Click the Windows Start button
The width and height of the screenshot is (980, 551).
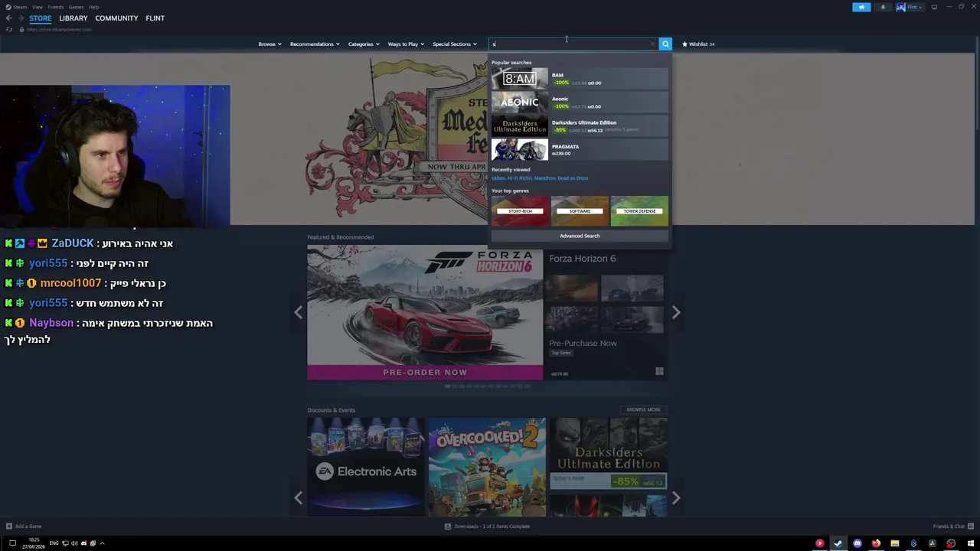coord(971,543)
